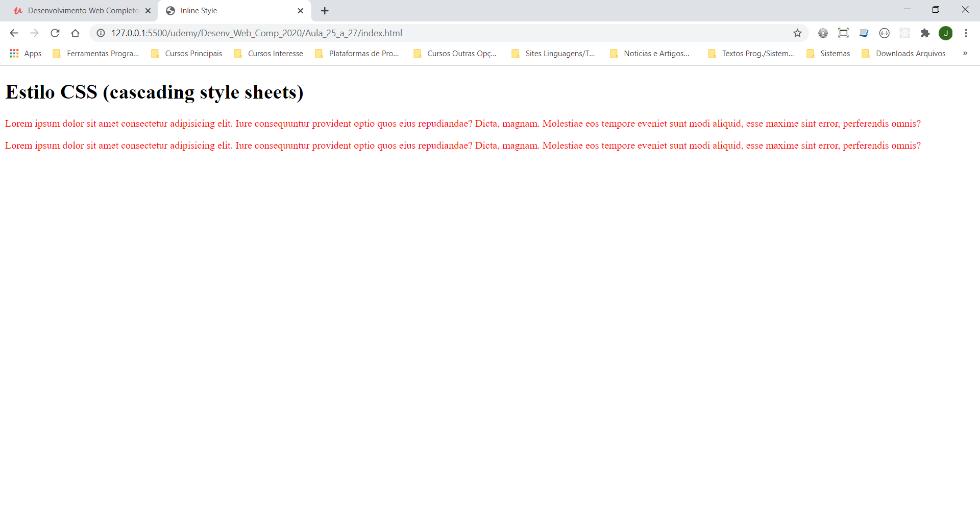Screen dimensions: 980x526
Task: Open Noticias e Artigos... bookmarks folder
Action: coord(650,54)
